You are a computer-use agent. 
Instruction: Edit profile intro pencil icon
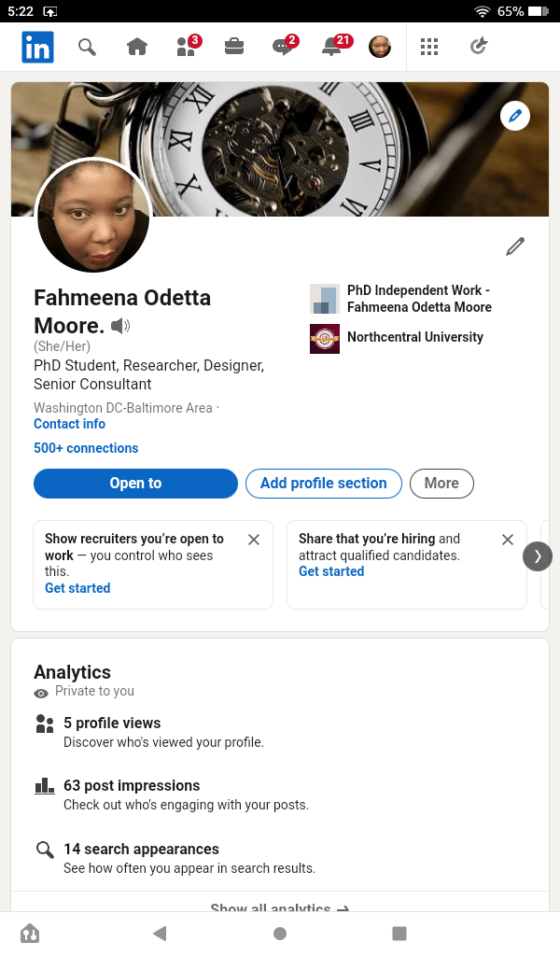(515, 246)
